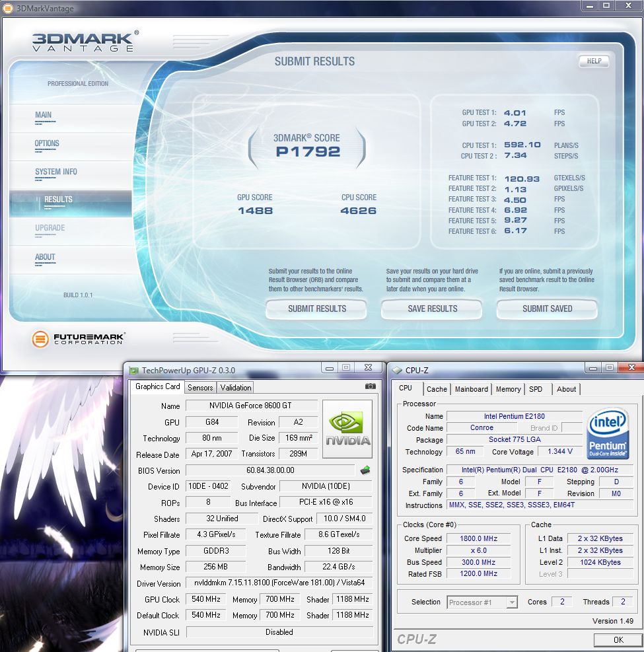The height and width of the screenshot is (652, 644).
Task: Click the Driver Version field in GPU-Z
Action: pos(279,583)
